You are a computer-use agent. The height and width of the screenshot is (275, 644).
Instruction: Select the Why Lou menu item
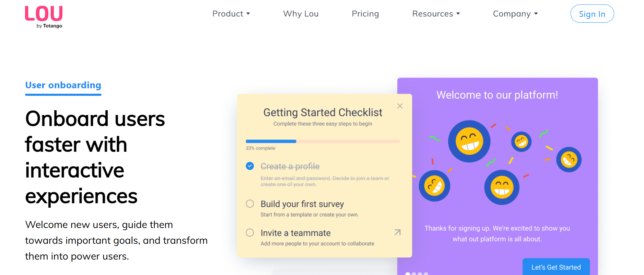[x=301, y=14]
